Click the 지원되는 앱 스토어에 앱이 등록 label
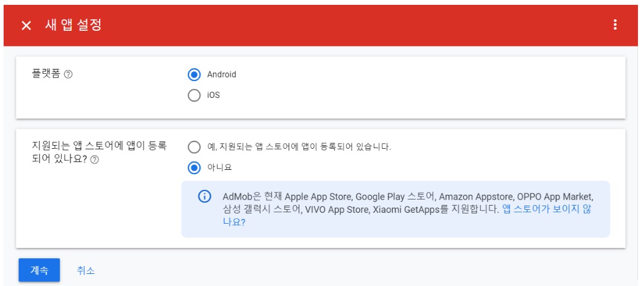The image size is (644, 286). [x=99, y=146]
